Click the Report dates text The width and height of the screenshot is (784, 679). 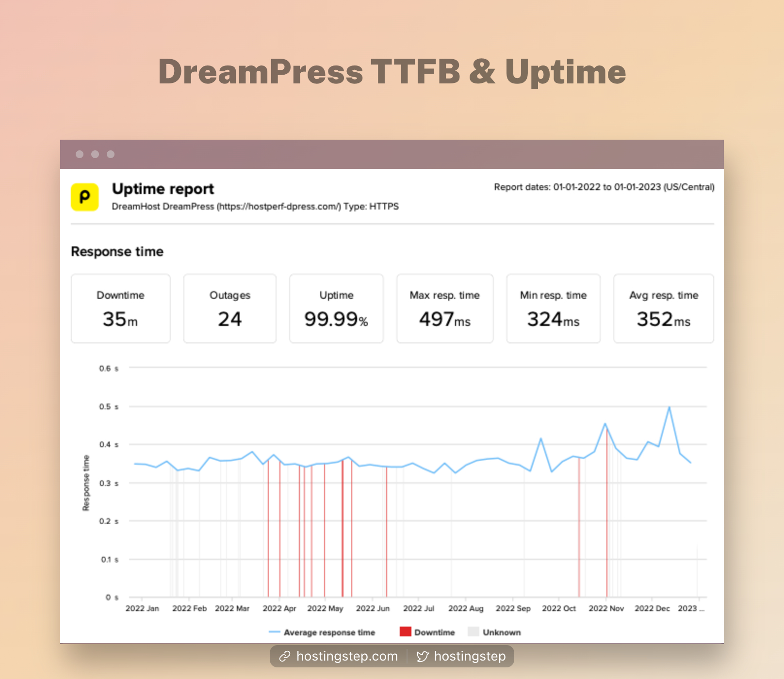(604, 187)
